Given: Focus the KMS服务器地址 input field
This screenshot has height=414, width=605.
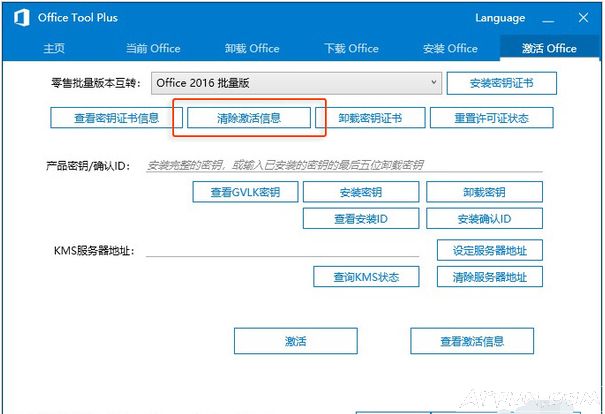Looking at the screenshot, I should [x=282, y=250].
